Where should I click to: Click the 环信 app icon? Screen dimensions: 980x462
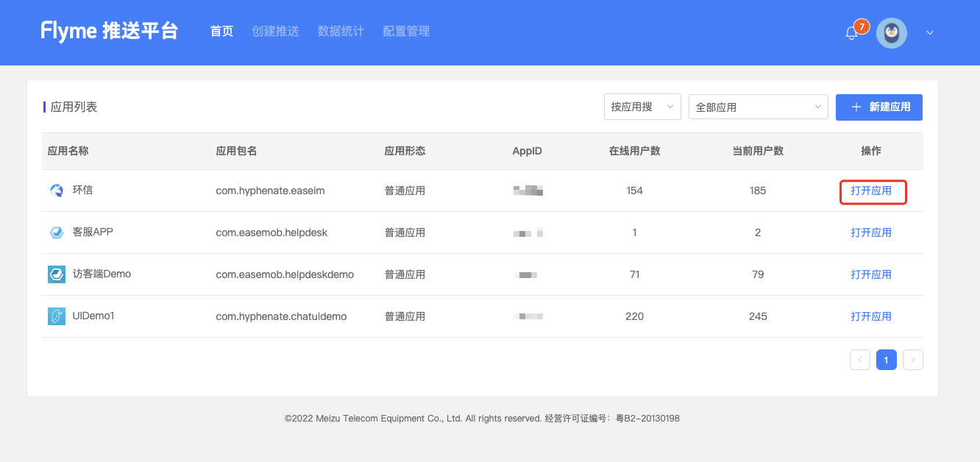[57, 191]
